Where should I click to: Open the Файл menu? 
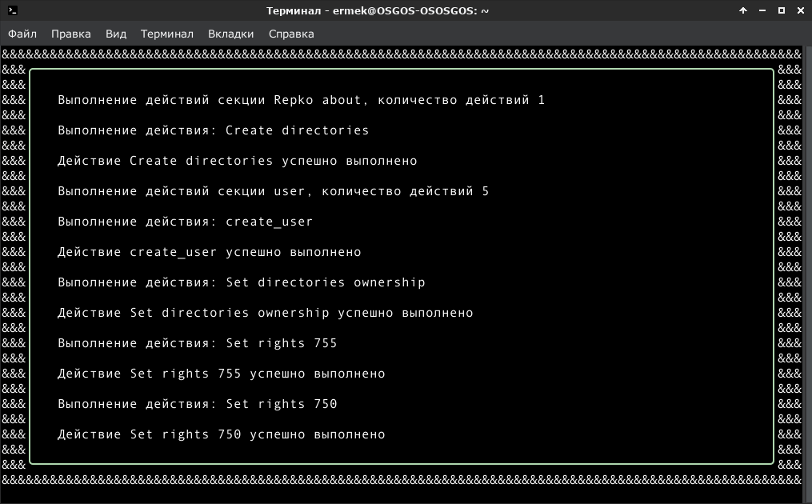point(22,34)
